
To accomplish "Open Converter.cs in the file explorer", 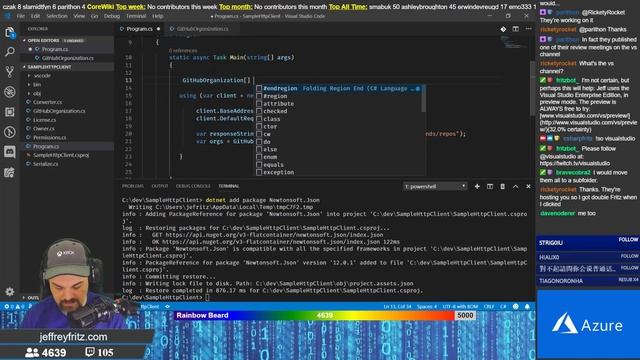I will pos(47,102).
